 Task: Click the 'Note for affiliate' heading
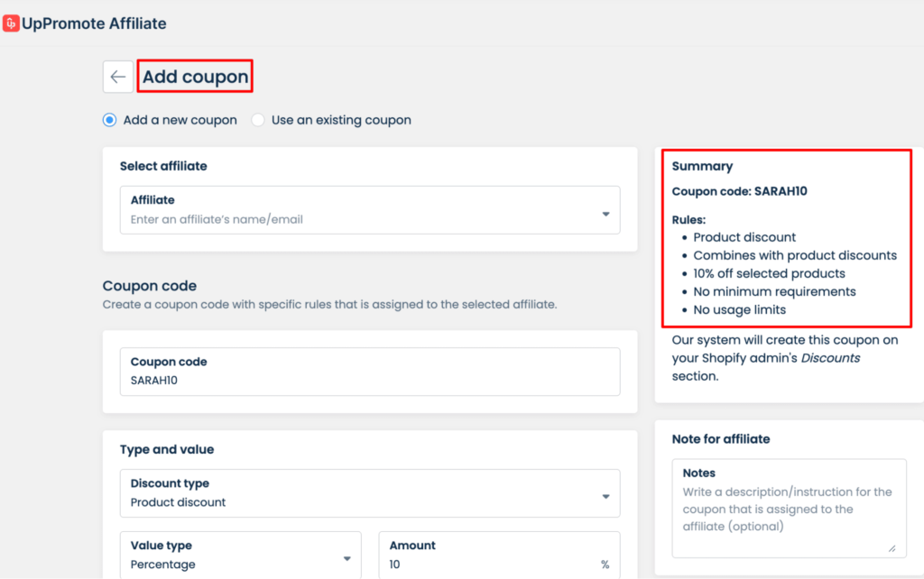pos(720,439)
